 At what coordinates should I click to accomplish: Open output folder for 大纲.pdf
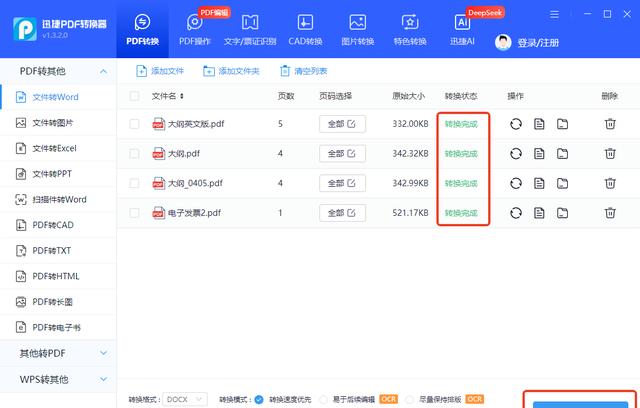tap(562, 153)
